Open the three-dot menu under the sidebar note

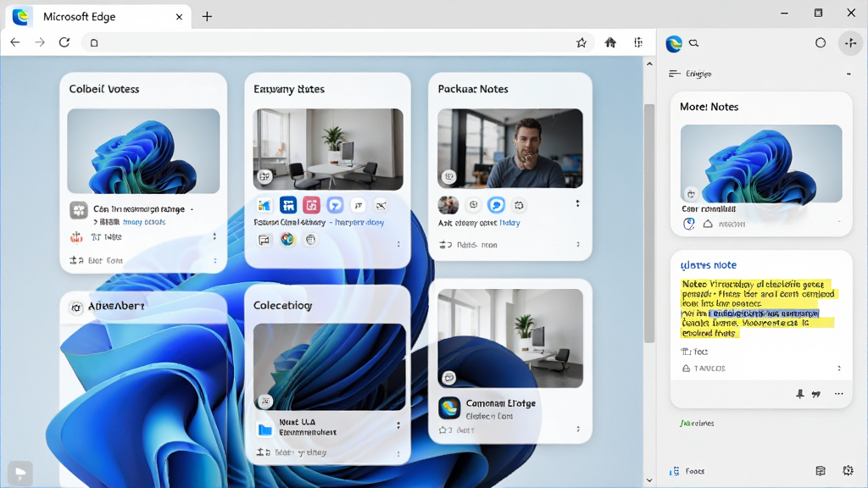[838, 394]
